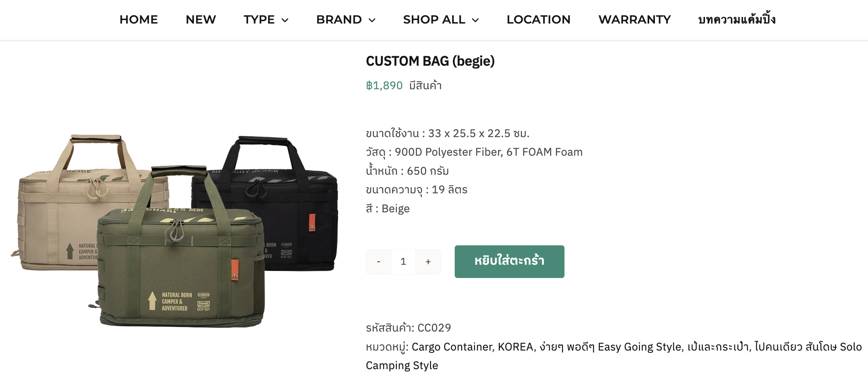Screen dimensions: 868x376
Task: Go to the NEW products page
Action: point(201,20)
